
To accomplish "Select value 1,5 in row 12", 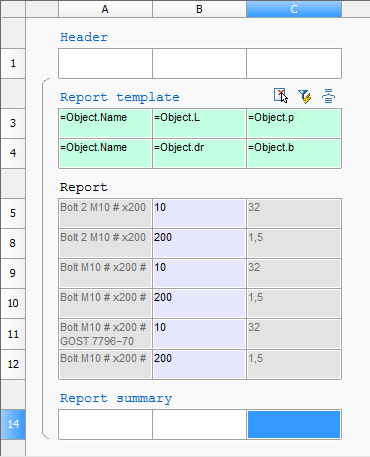I will coord(294,364).
